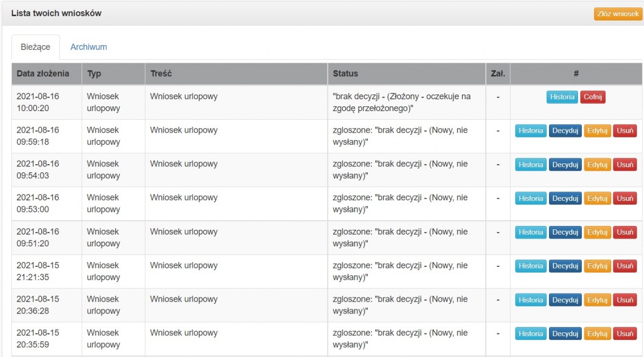Click the status 'Złożony - oczekuje na zgodę przełożonego'
Image resolution: width=644 pixels, height=357 pixels.
(402, 102)
